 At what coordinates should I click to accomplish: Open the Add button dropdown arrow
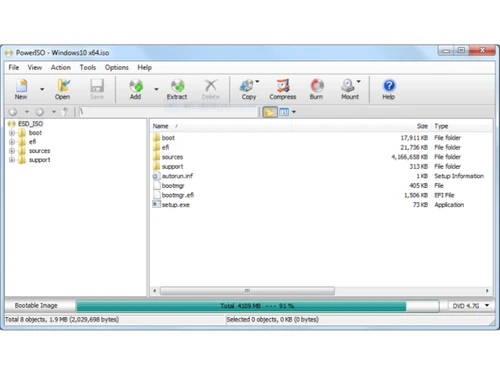[156, 89]
